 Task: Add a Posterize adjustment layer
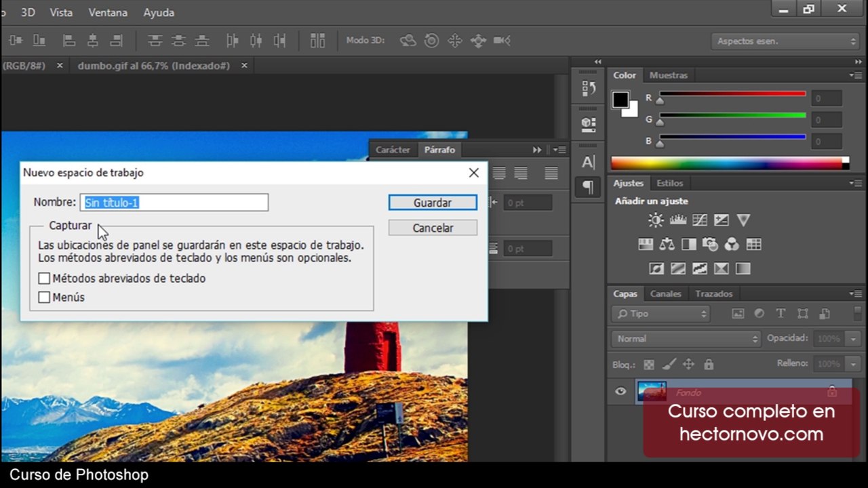(677, 268)
